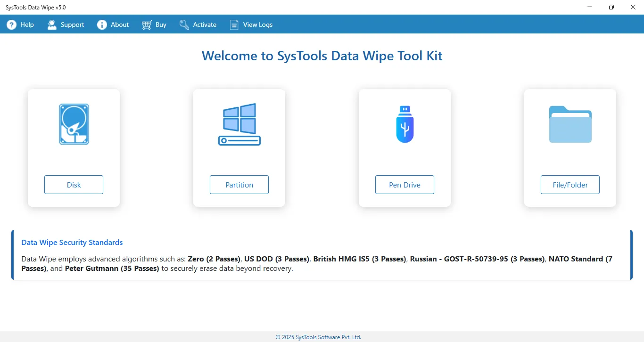Open the View Logs menu label

click(x=258, y=24)
